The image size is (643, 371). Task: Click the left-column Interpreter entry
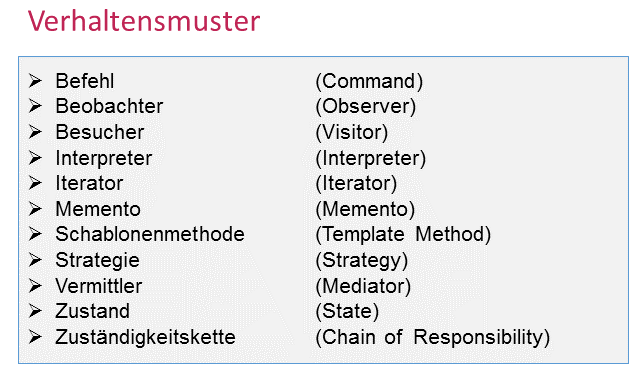coord(104,158)
